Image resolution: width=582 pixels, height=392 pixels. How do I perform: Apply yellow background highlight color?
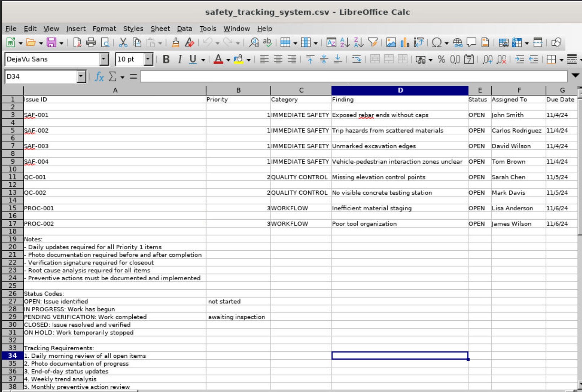point(238,59)
